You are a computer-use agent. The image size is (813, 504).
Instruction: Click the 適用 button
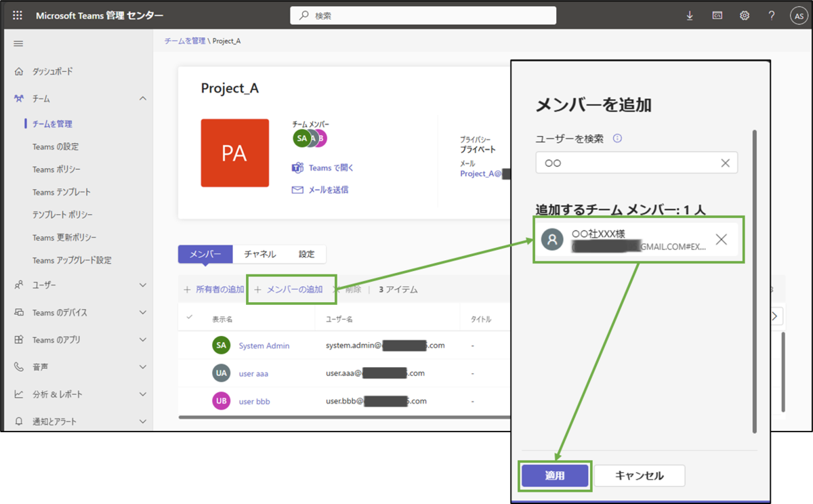[555, 476]
